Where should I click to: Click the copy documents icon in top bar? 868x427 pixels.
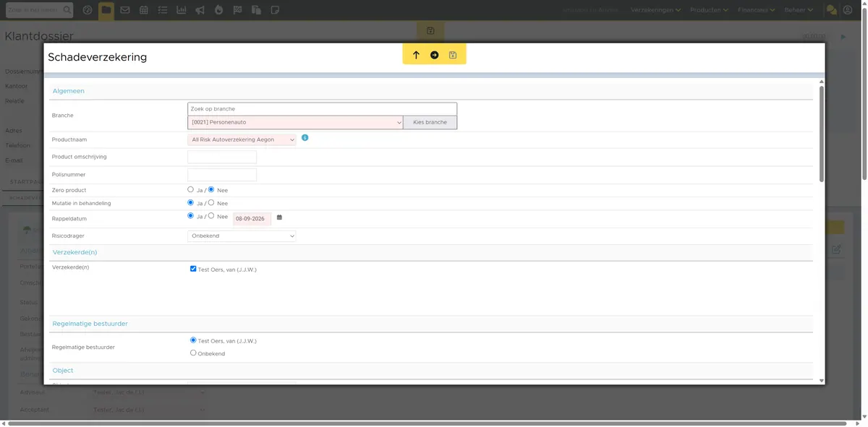(256, 10)
